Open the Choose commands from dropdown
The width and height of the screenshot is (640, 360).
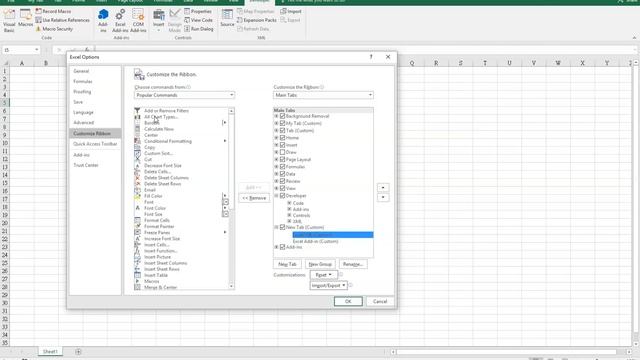point(184,95)
